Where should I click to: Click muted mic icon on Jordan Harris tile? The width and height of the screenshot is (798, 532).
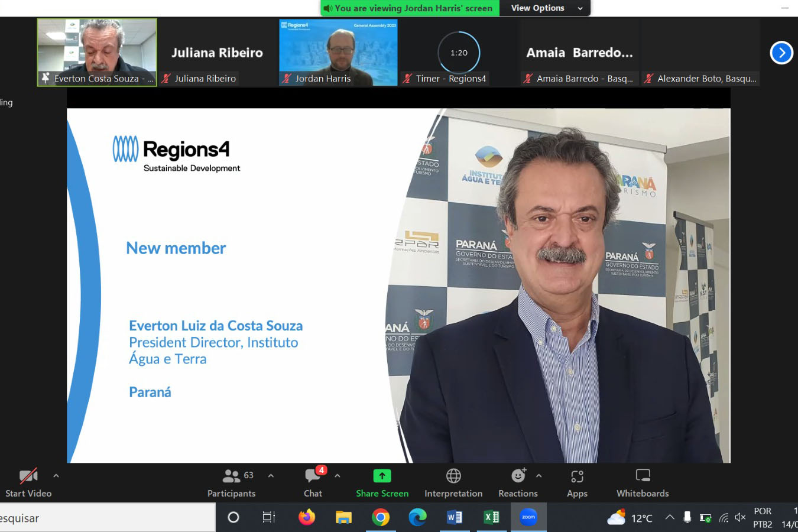[x=287, y=78]
